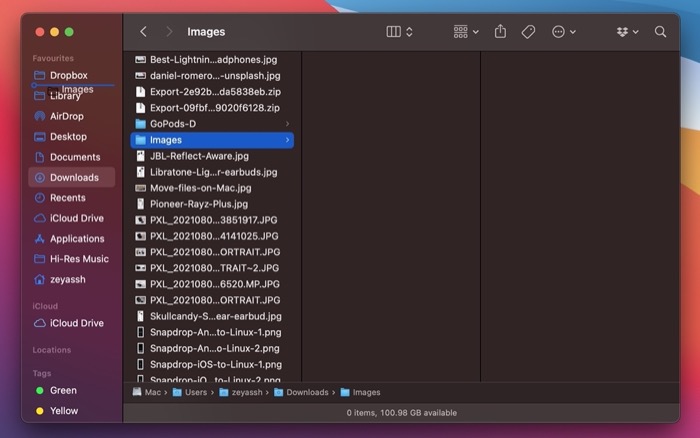Select the Green tag
Viewport: 700px width, 438px height.
click(63, 390)
